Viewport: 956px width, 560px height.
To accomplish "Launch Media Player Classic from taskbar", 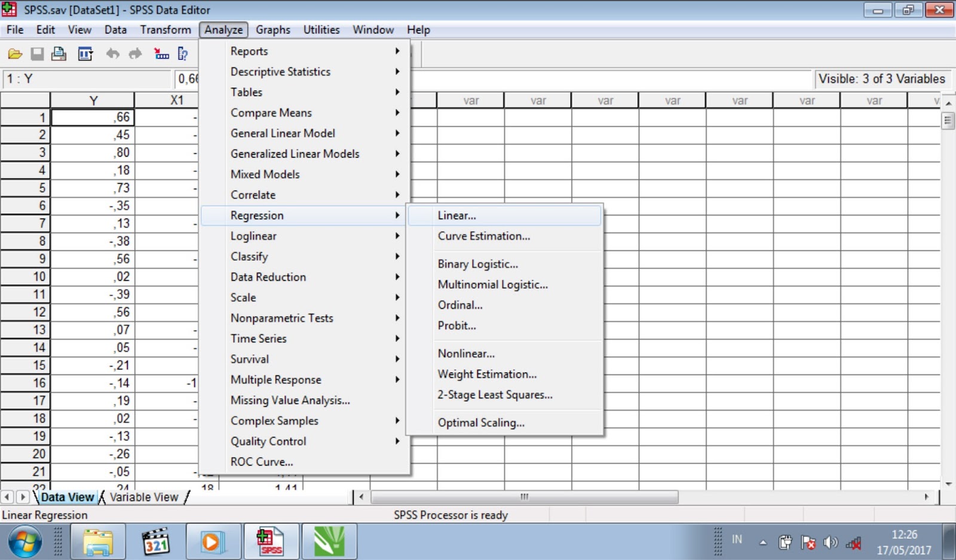I will pos(156,542).
